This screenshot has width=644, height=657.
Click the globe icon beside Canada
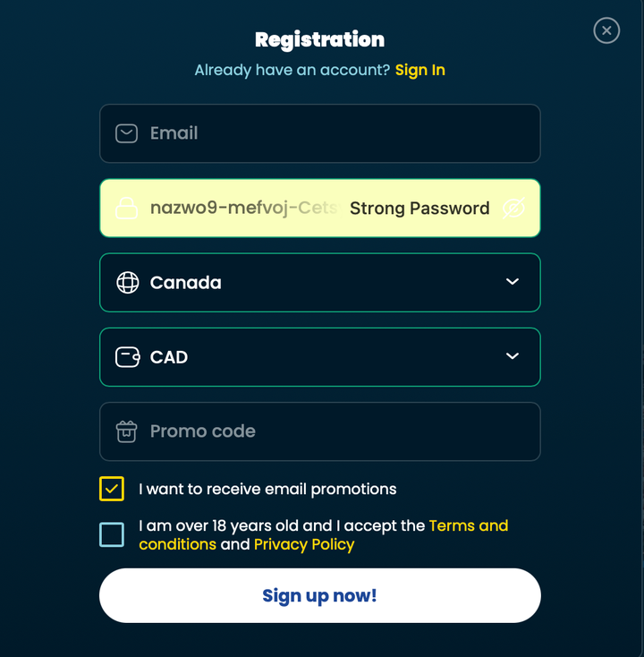point(127,283)
